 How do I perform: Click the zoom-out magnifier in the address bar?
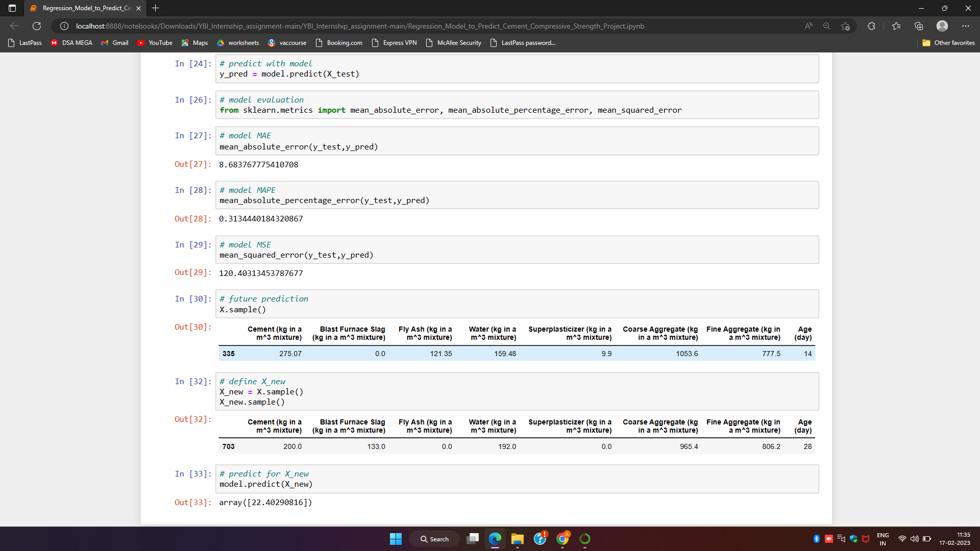click(826, 26)
